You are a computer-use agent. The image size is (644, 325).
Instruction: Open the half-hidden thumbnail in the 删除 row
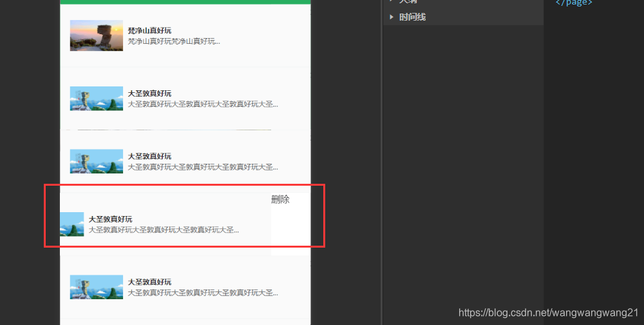pos(72,224)
